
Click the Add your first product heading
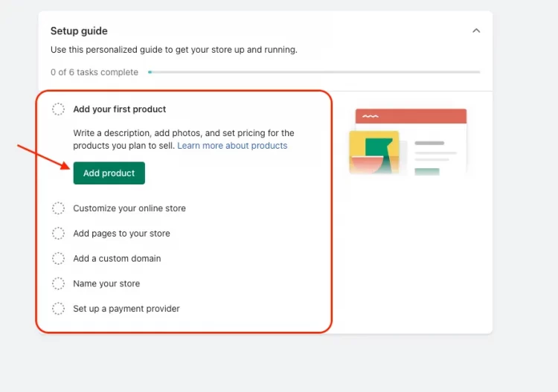(x=119, y=109)
